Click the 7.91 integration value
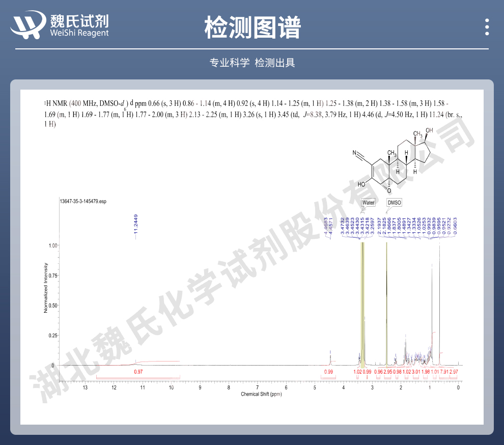Viewport: 504px width, 445px height. 444,372
